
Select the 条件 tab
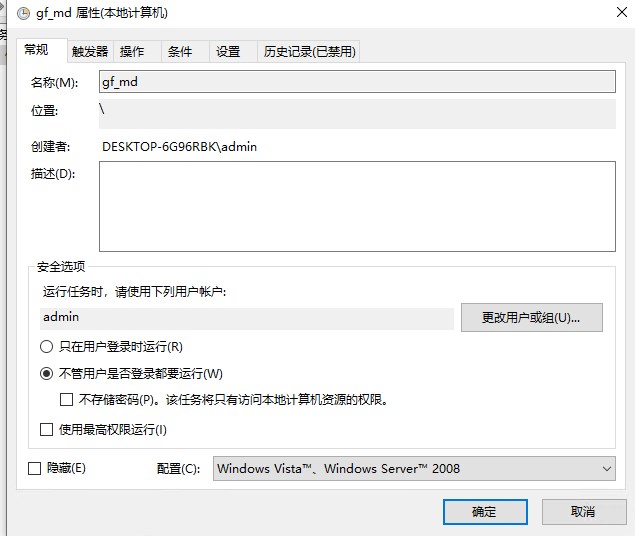(180, 52)
